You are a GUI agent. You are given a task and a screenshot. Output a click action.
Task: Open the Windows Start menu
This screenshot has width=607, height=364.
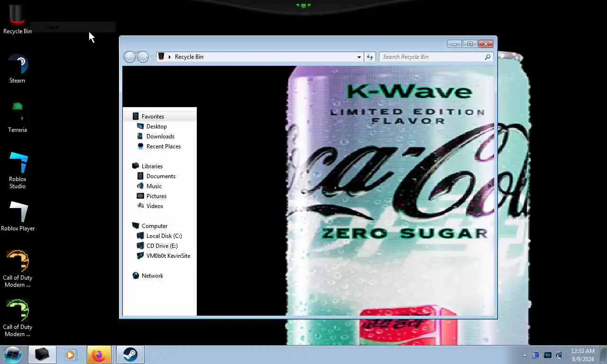tap(13, 355)
